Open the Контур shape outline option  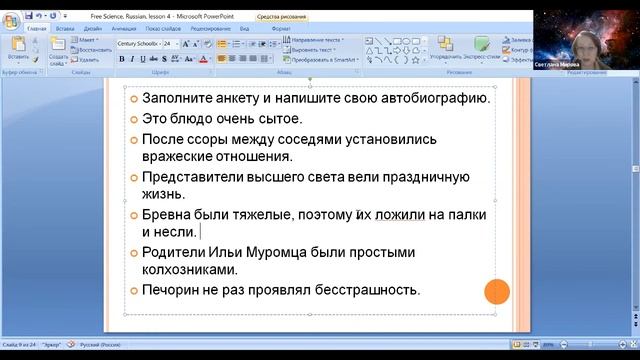click(x=517, y=50)
